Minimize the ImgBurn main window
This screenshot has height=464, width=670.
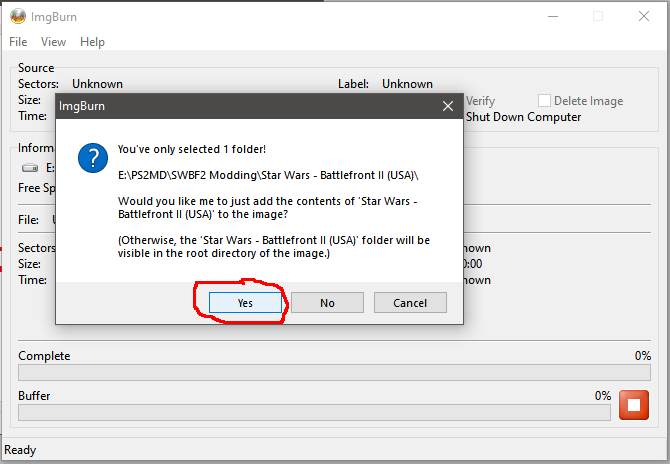coord(553,17)
